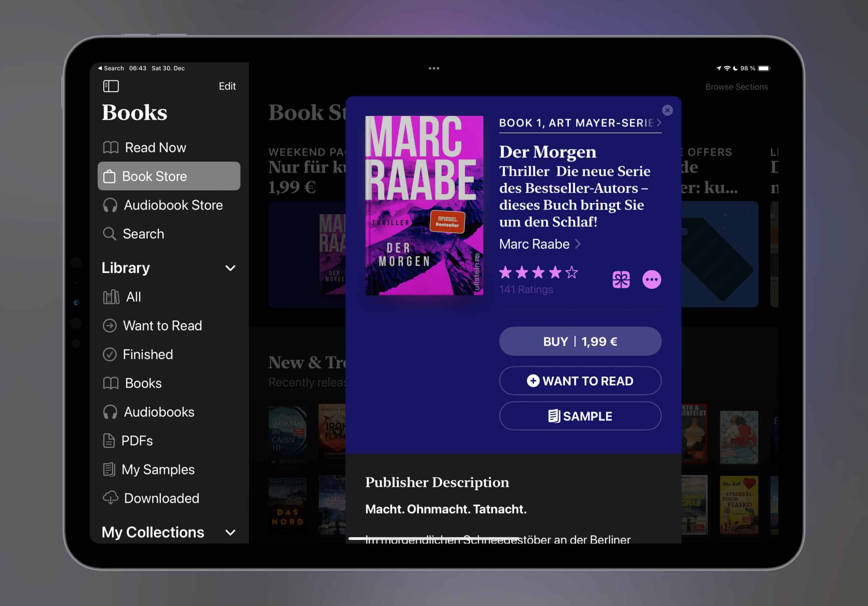Open Search in sidebar
Image resolution: width=868 pixels, height=606 pixels.
(169, 234)
